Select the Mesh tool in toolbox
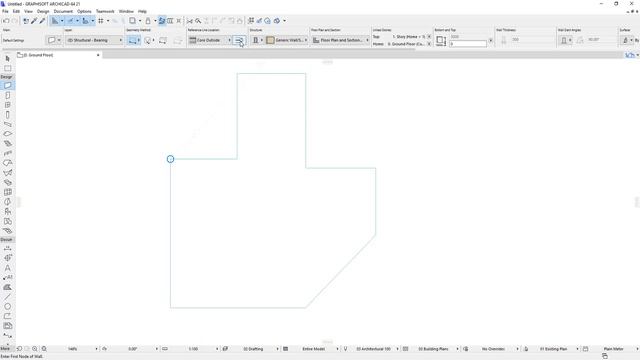This screenshot has height=360, width=640. tap(7, 231)
